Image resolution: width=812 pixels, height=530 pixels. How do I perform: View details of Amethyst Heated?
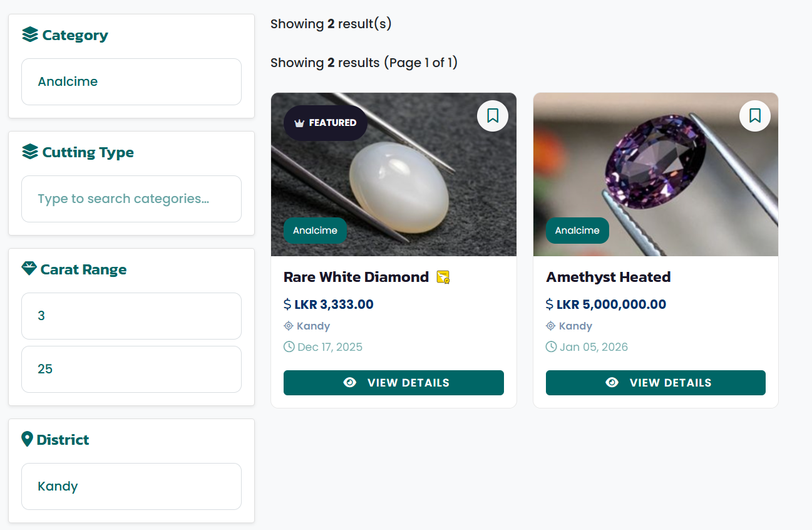(655, 383)
